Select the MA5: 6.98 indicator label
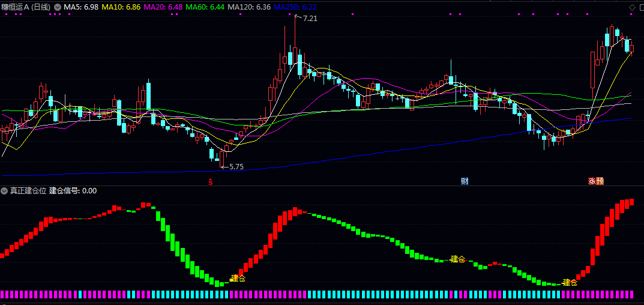 pyautogui.click(x=81, y=7)
